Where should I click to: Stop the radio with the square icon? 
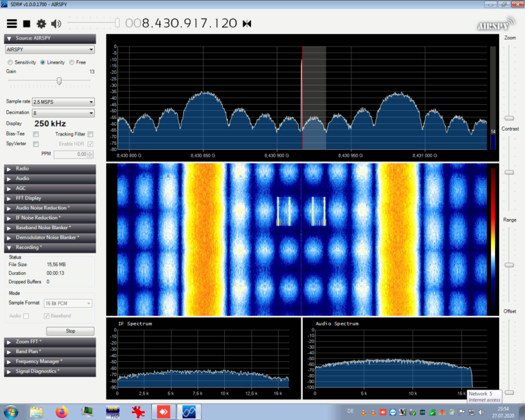click(27, 23)
